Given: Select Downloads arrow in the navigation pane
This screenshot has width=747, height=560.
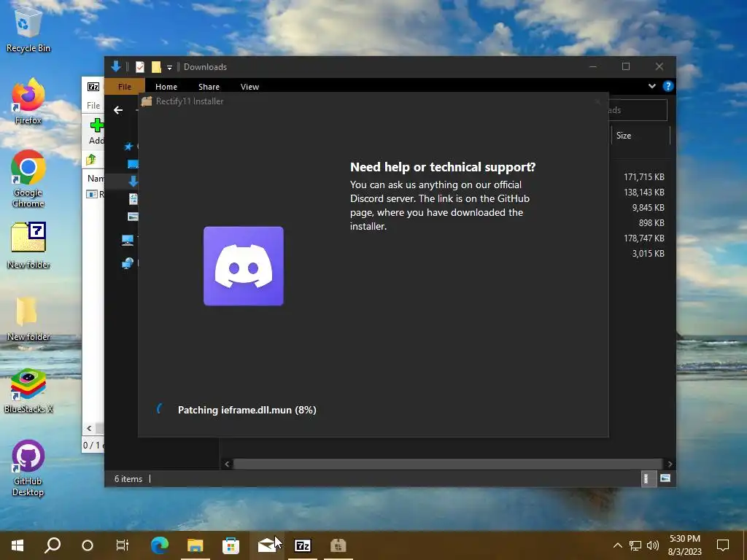Looking at the screenshot, I should (133, 181).
